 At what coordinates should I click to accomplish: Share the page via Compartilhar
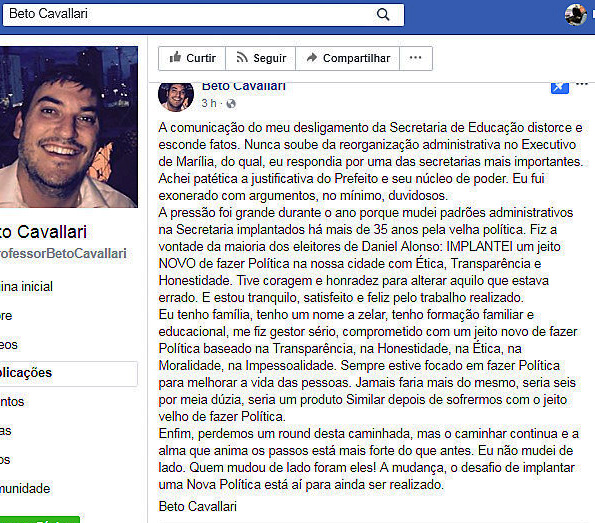coord(348,58)
